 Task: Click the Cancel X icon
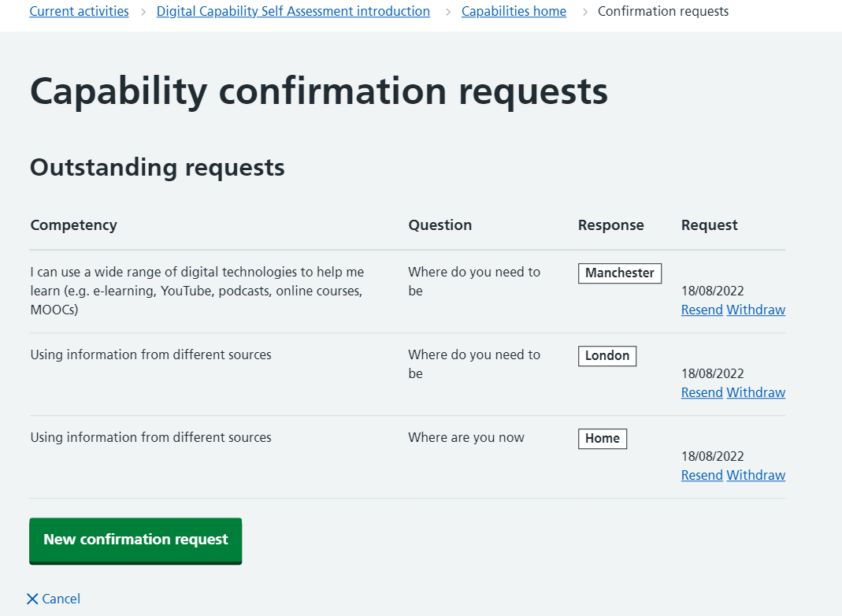[32, 599]
